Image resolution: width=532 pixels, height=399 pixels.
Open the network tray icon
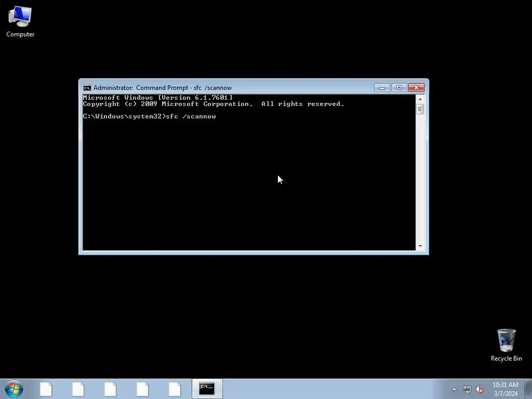click(467, 389)
